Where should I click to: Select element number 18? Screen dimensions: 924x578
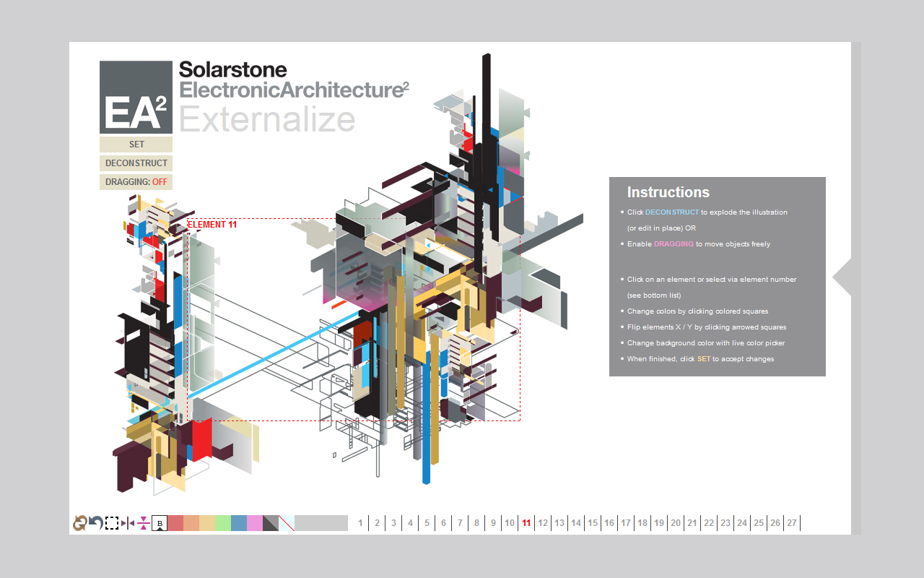coord(642,523)
